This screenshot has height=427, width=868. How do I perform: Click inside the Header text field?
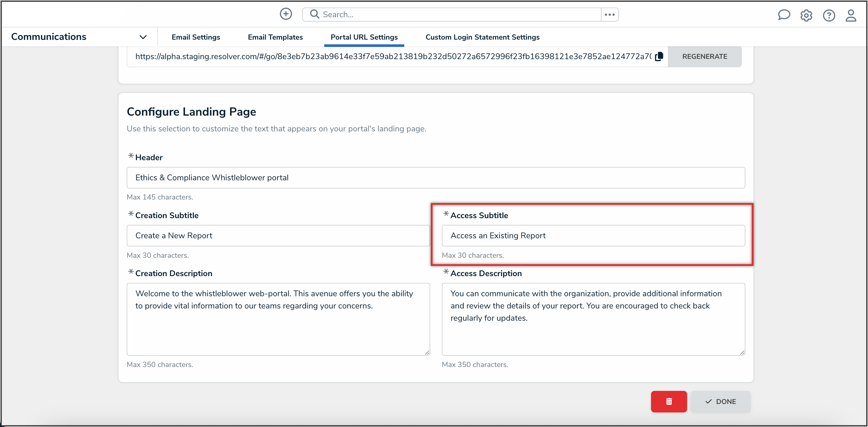click(x=435, y=178)
